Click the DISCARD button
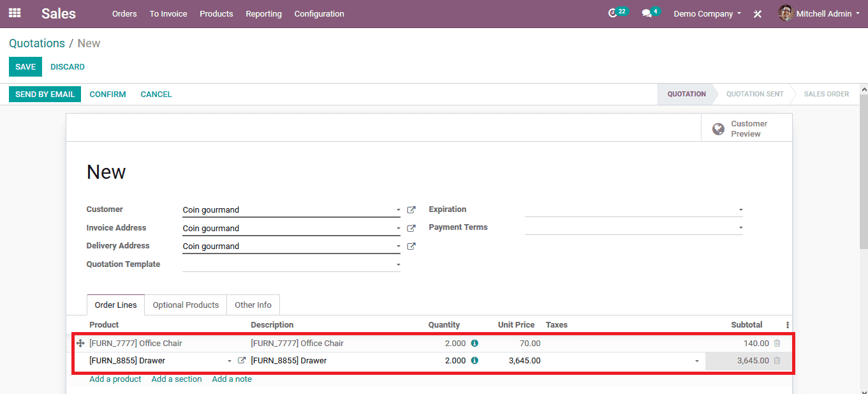This screenshot has width=868, height=394. [68, 66]
